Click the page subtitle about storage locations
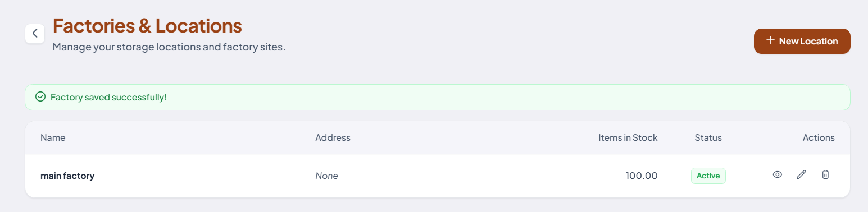 click(x=169, y=47)
